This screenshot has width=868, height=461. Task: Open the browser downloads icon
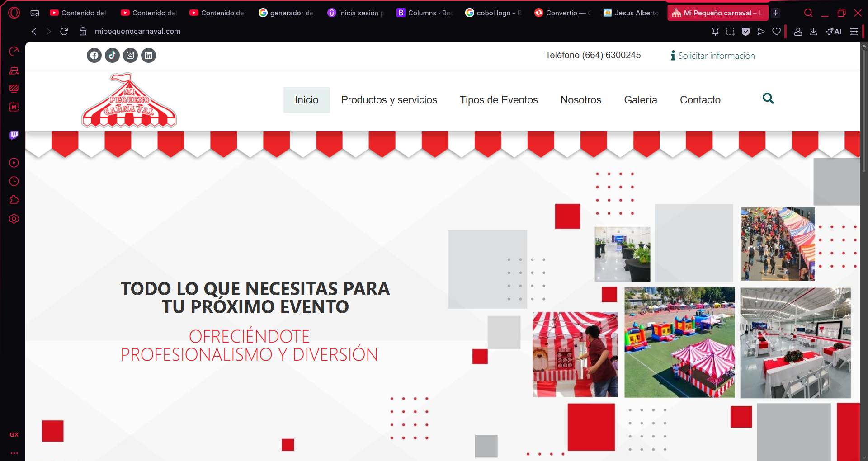point(813,32)
